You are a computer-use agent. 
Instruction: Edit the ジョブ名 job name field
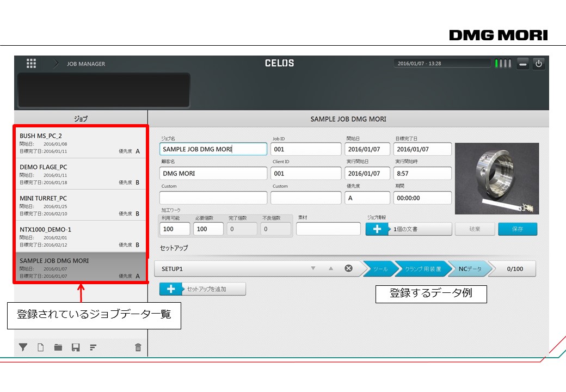coord(213,149)
